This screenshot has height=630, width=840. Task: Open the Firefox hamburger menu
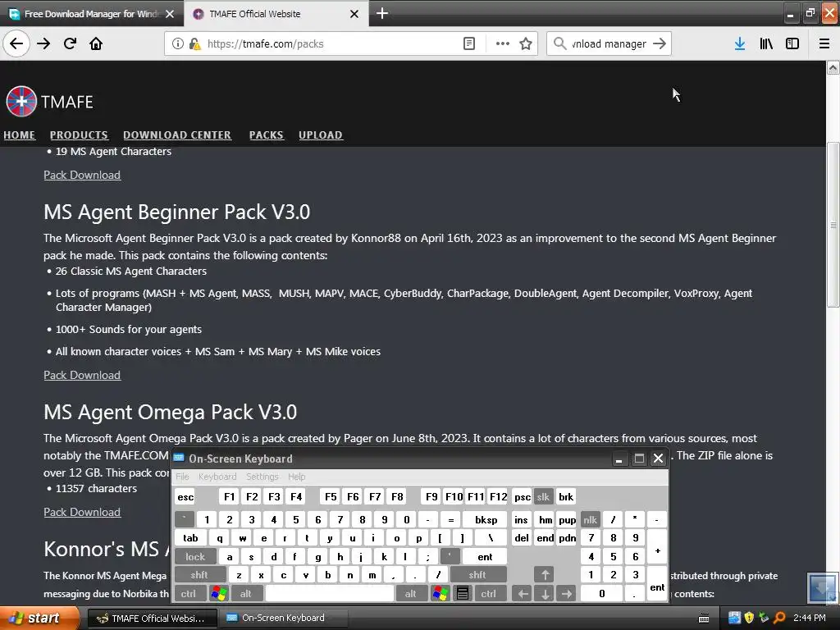pyautogui.click(x=824, y=43)
